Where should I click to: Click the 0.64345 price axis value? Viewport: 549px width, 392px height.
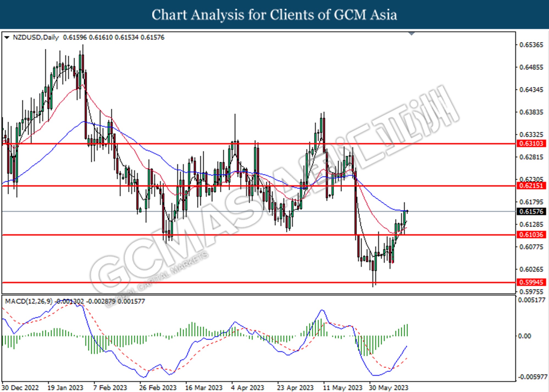click(531, 90)
